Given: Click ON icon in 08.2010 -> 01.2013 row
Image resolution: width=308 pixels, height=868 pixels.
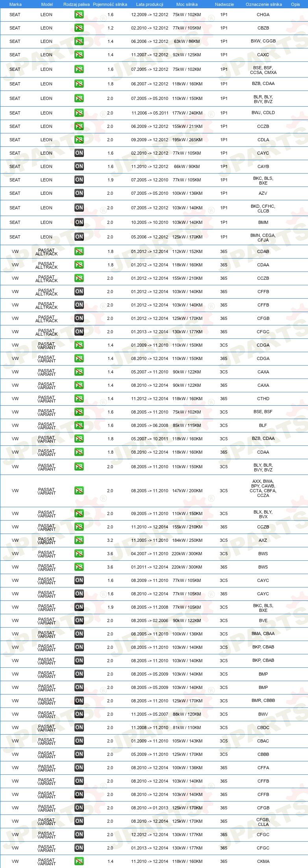Looking at the screenshot, I should (x=79, y=808).
